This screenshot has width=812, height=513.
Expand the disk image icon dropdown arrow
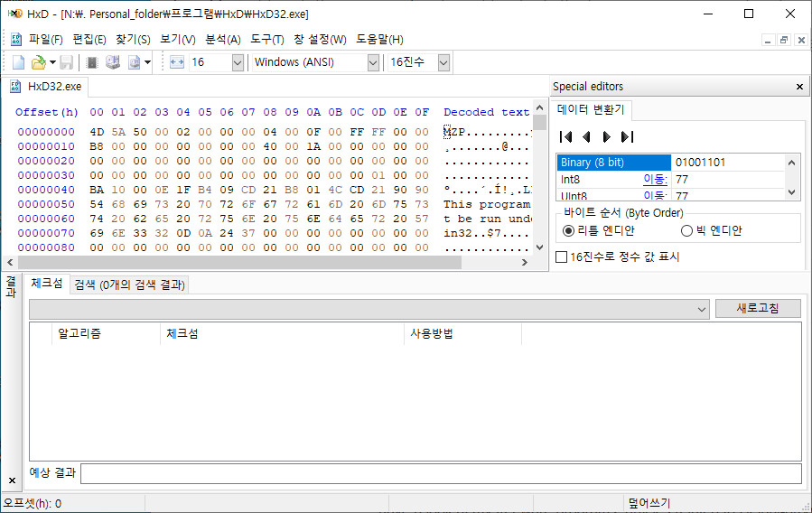point(147,62)
